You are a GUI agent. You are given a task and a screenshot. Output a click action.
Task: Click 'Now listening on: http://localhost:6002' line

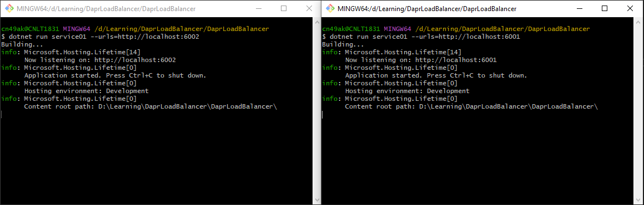[100, 60]
